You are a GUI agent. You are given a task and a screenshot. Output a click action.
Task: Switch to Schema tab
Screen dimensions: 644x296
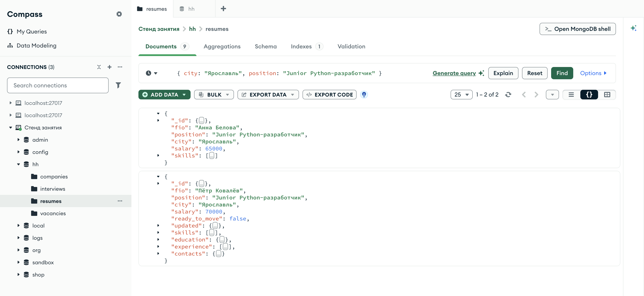click(266, 46)
